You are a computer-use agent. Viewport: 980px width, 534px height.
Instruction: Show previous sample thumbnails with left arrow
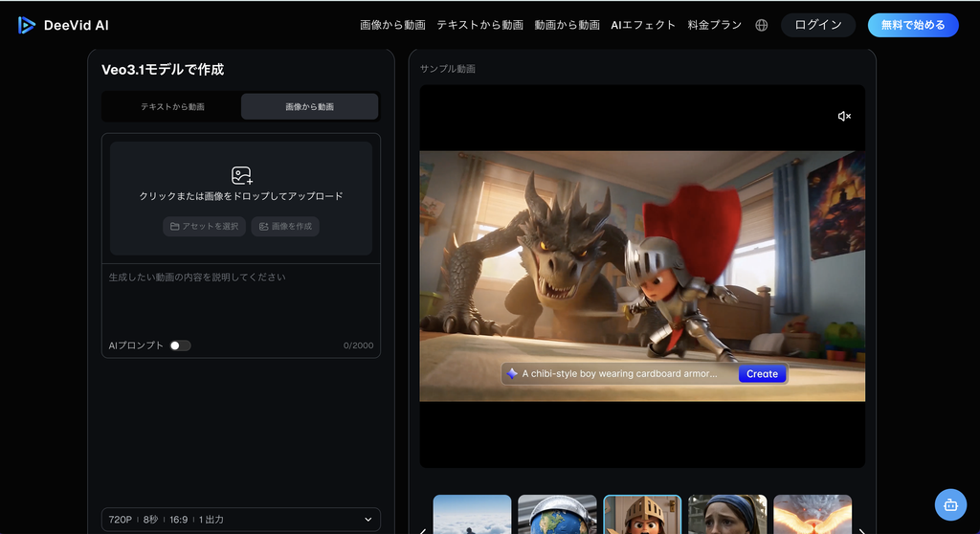click(423, 531)
